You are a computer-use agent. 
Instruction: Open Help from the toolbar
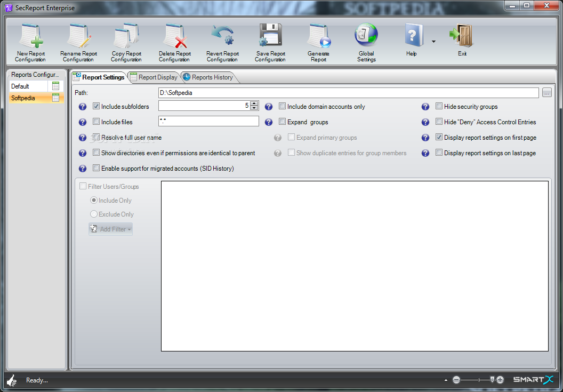coord(412,39)
